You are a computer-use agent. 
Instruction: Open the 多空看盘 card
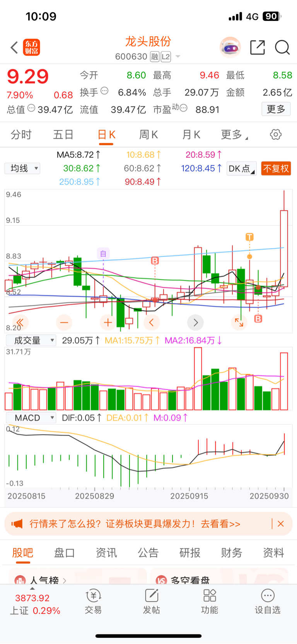[219, 576]
